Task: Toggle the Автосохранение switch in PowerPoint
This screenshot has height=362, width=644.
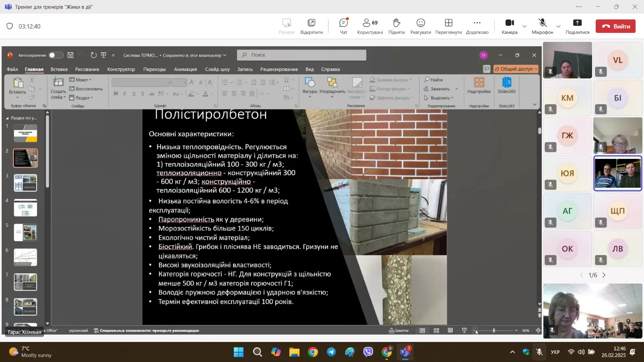Action: 56,55
